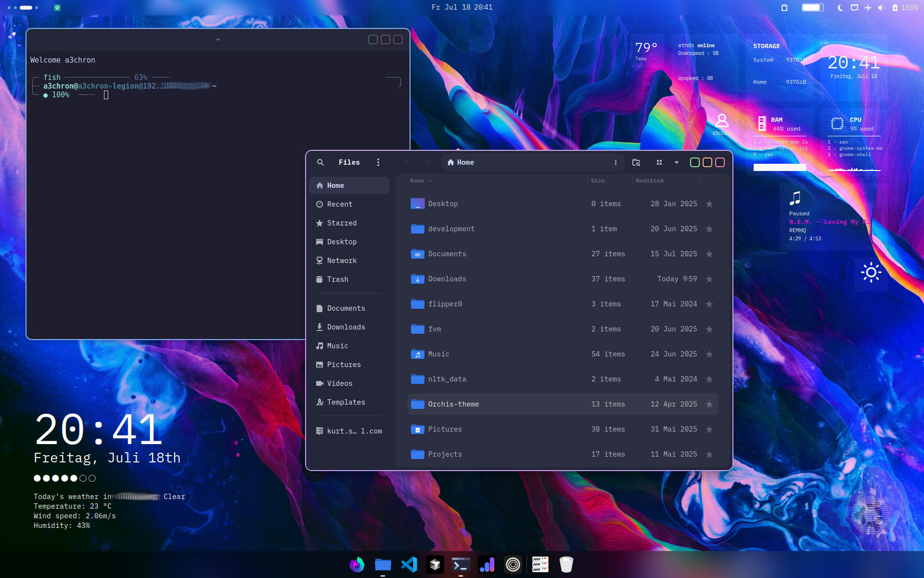Click the search icon in Files

click(321, 162)
